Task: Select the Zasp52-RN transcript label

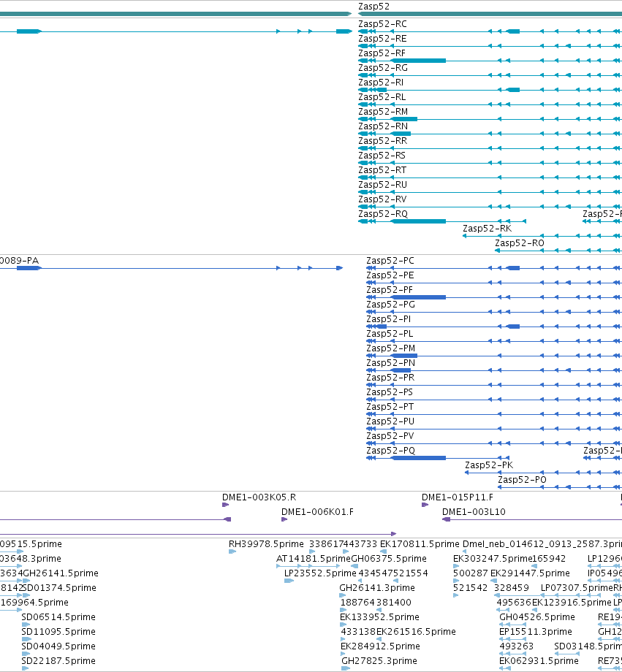Action: (383, 126)
